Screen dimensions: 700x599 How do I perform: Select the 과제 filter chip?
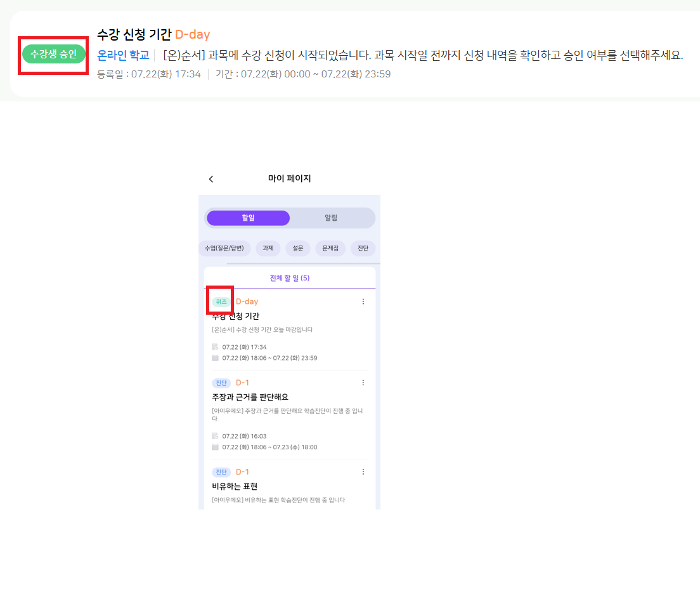click(x=268, y=248)
